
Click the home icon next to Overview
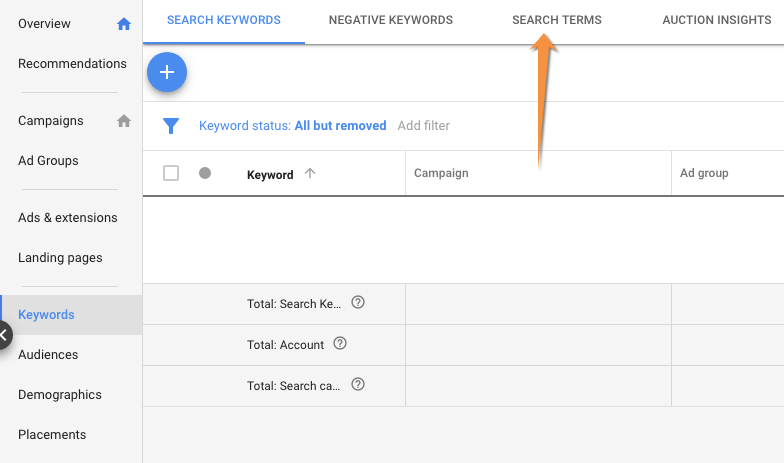124,24
